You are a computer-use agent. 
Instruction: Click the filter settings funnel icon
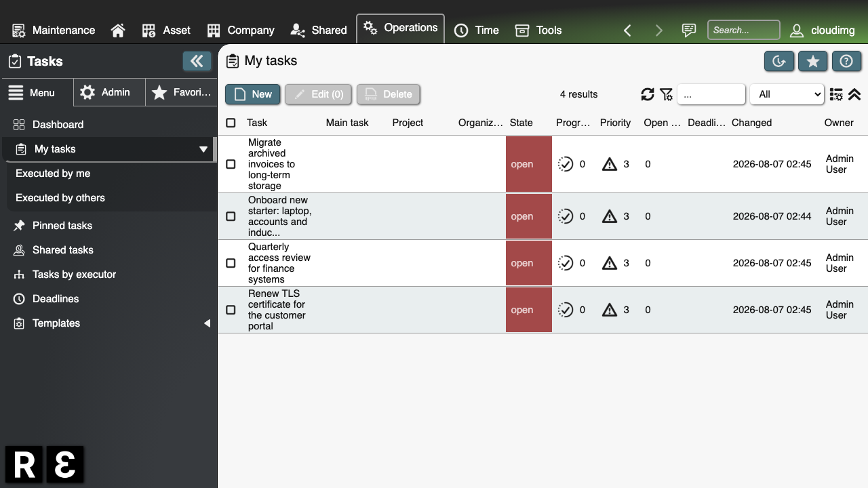[667, 94]
